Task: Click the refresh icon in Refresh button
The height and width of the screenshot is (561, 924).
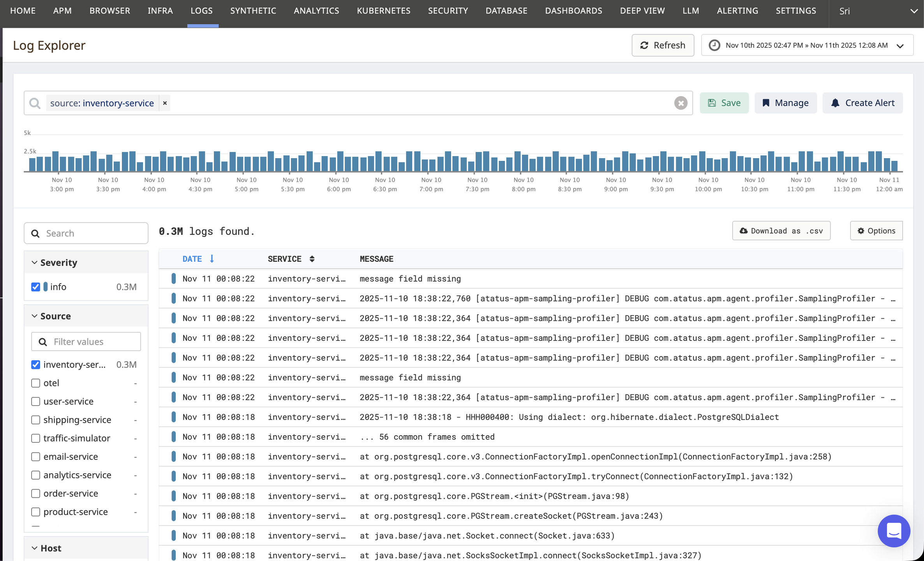Action: click(x=644, y=45)
